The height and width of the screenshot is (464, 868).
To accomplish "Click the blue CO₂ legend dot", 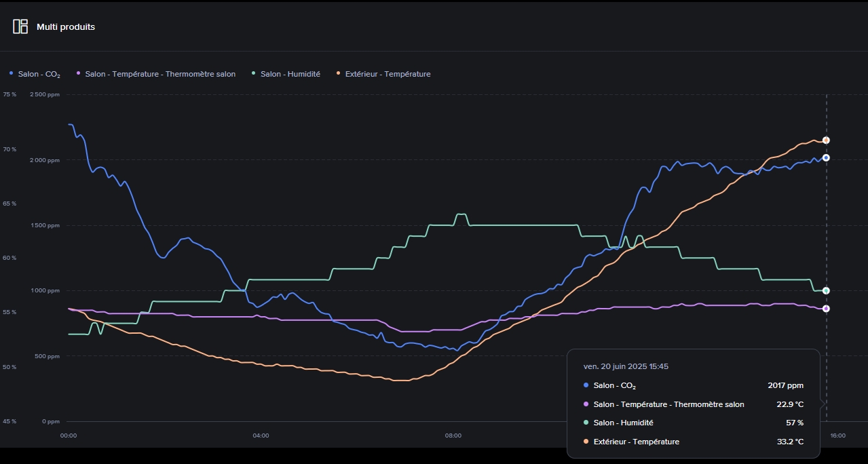I will pyautogui.click(x=12, y=73).
